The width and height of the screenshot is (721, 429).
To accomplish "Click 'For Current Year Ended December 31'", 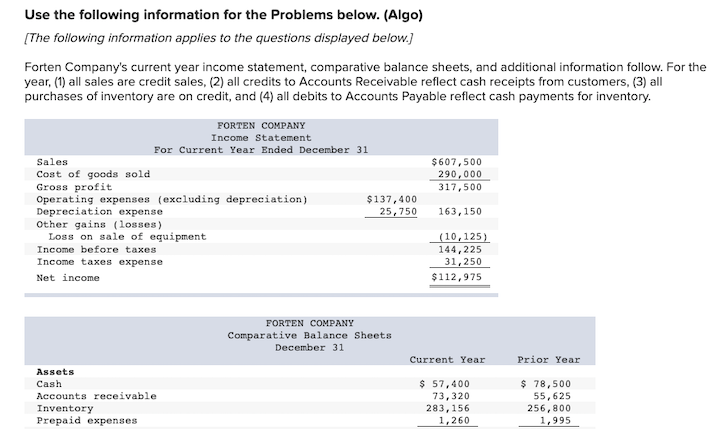I will 261,150.
